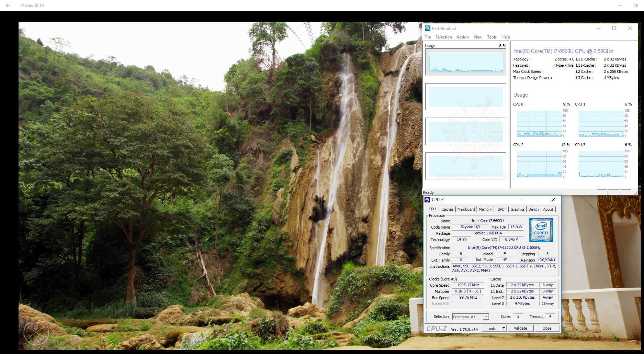644x354 pixels.
Task: Switch to the Caches tab in CPU-Z
Action: click(x=447, y=209)
